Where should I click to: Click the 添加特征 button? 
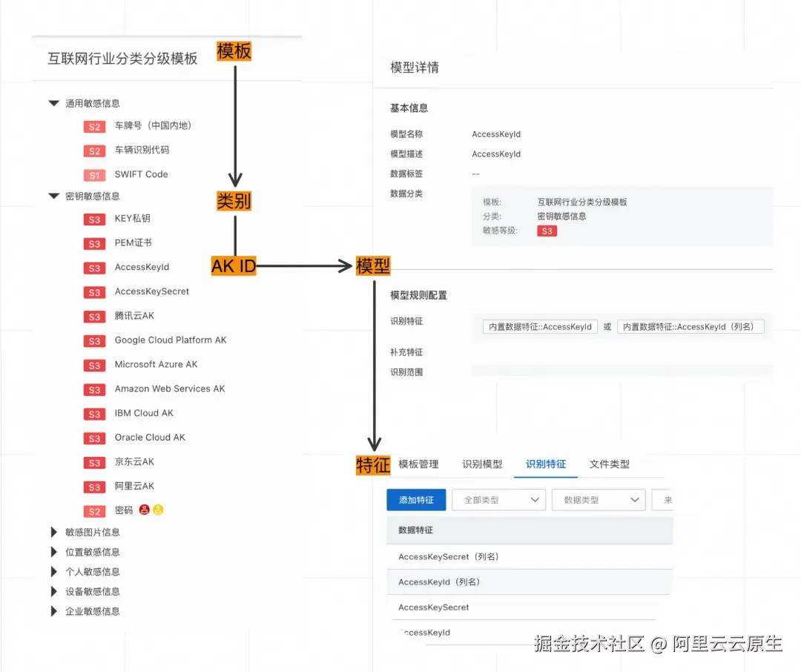pos(416,499)
